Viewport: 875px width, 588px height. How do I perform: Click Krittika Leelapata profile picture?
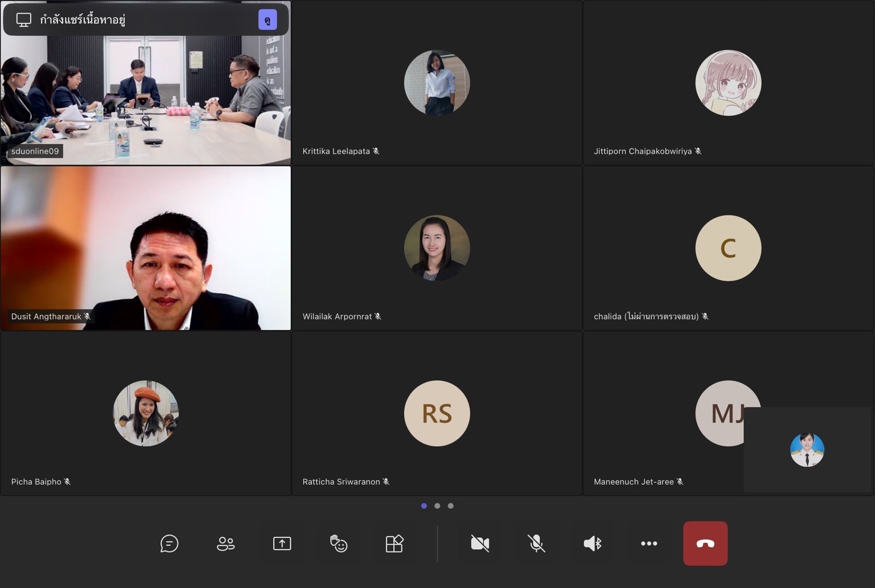pyautogui.click(x=437, y=83)
